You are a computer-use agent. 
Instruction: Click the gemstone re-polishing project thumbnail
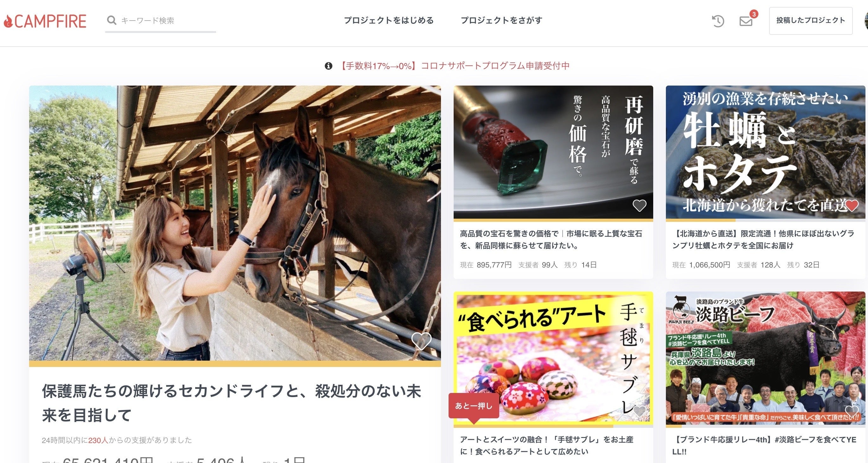click(553, 152)
